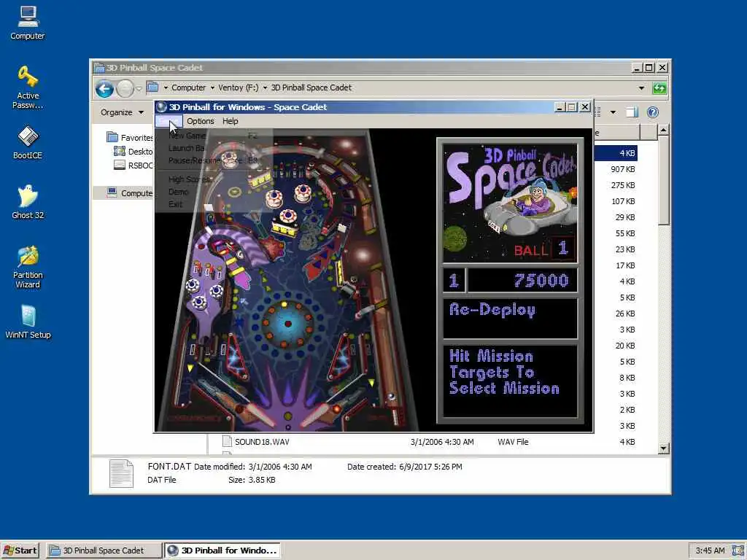
Task: Close the highlighted Game menu header
Action: coord(169,121)
